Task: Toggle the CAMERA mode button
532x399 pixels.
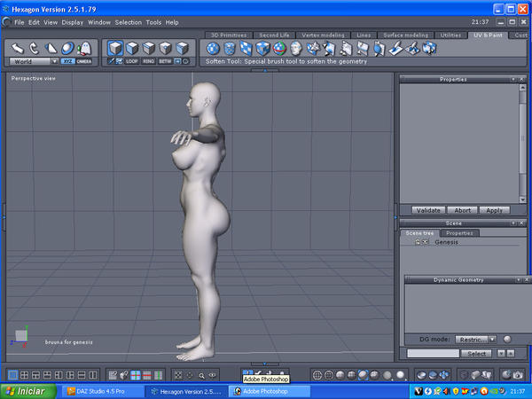Action: click(x=84, y=61)
